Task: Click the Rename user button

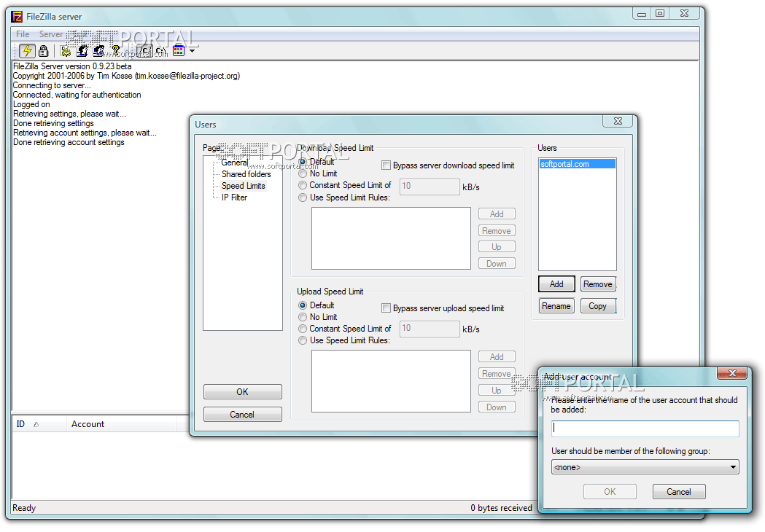Action: tap(556, 306)
